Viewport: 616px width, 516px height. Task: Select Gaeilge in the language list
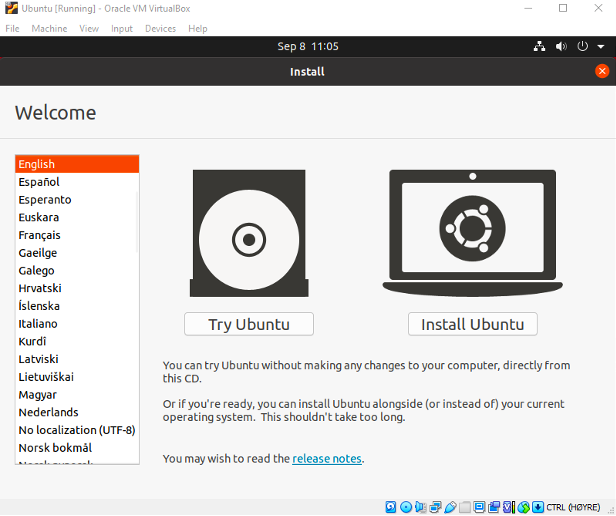point(77,253)
